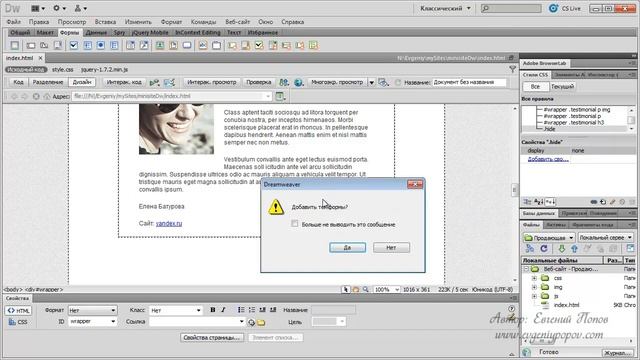The image size is (640, 360).
Task: Click the yandex.ru link in the page
Action: [x=169, y=223]
